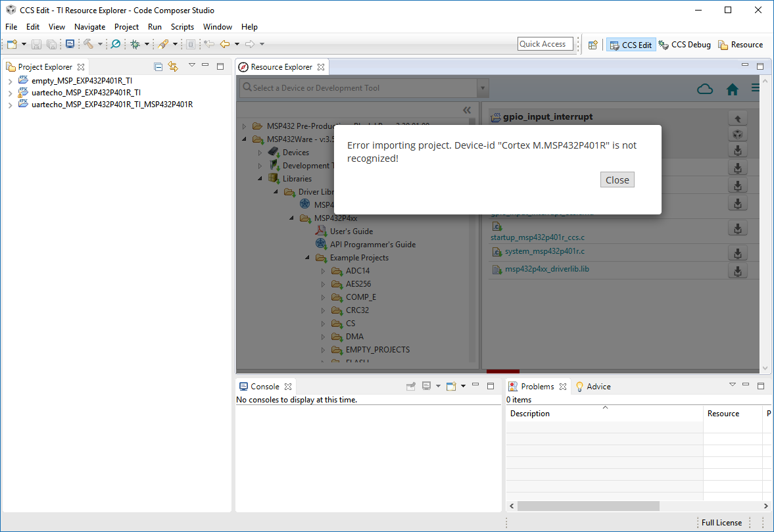Switch to CCS Edit perspective
Image resolution: width=774 pixels, height=532 pixels.
pos(631,45)
